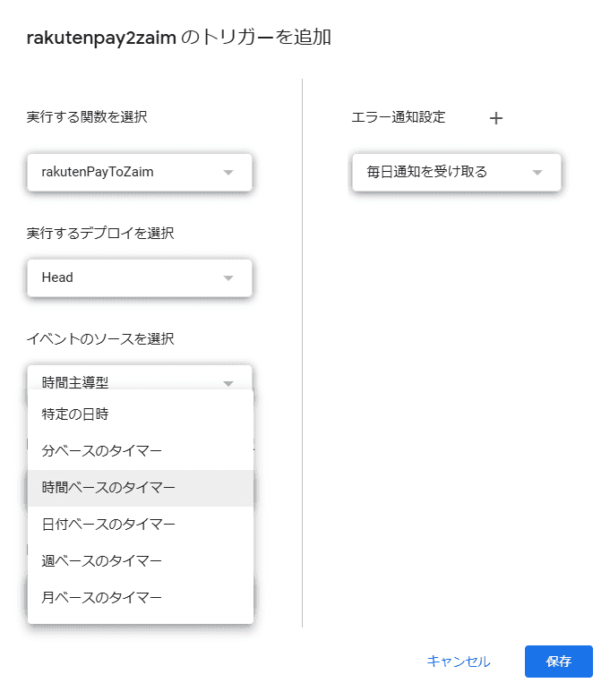Screen dimensions: 610x700
Task: Open the 時間主導型 event source dropdown
Action: [125, 380]
